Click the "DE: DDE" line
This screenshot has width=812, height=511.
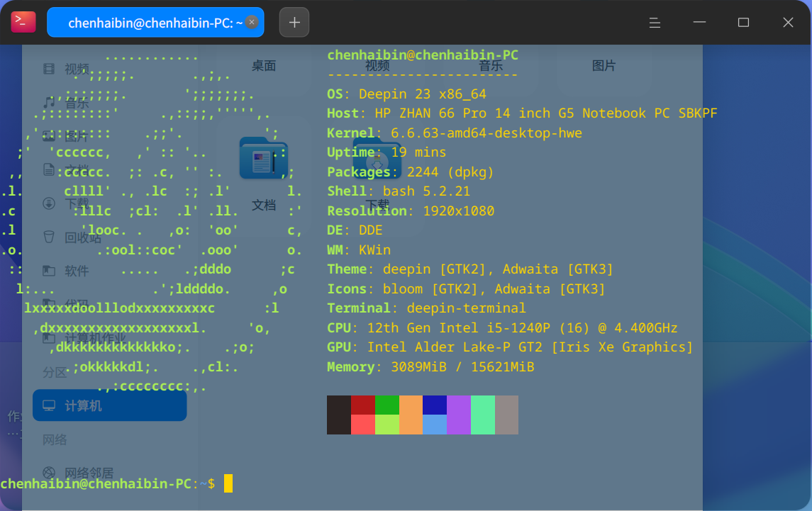pos(355,230)
